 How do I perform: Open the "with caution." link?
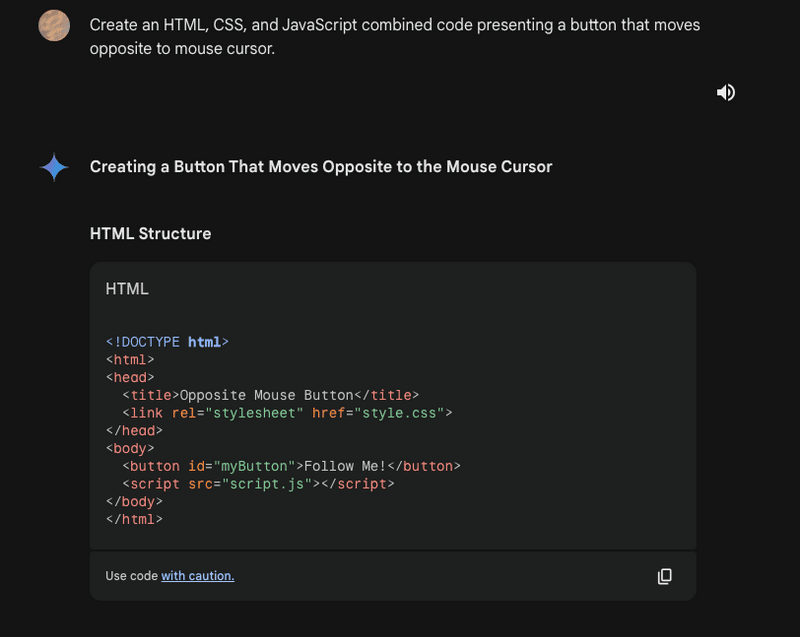197,576
